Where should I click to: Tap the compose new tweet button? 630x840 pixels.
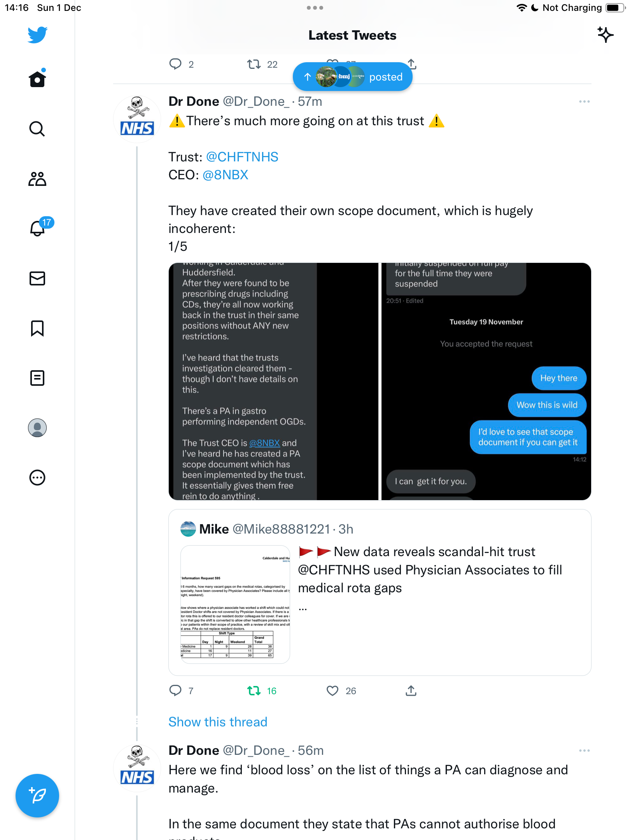tap(37, 796)
